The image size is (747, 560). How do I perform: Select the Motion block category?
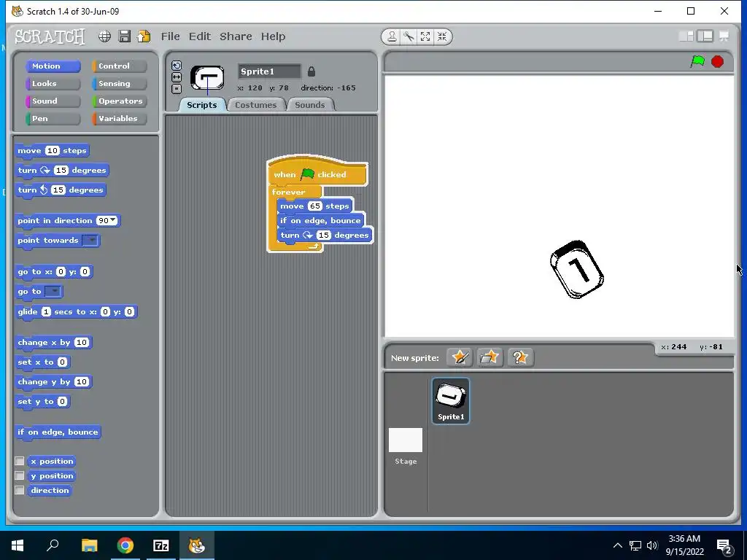[53, 66]
